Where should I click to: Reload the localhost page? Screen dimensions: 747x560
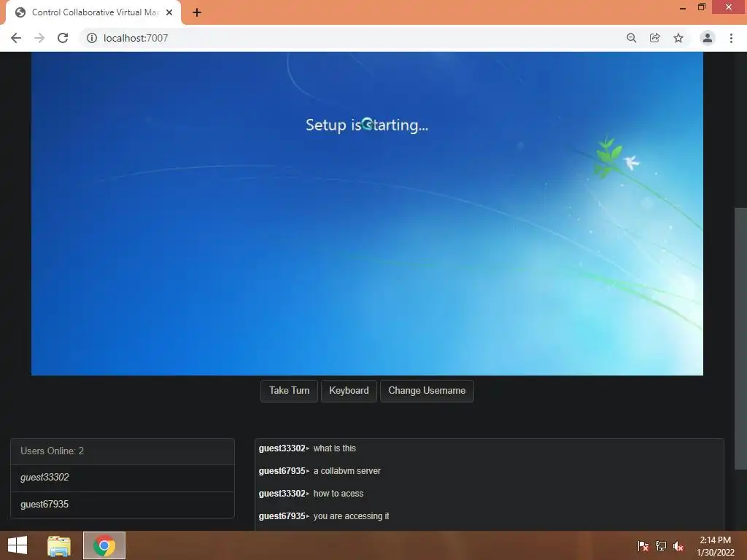[63, 38]
